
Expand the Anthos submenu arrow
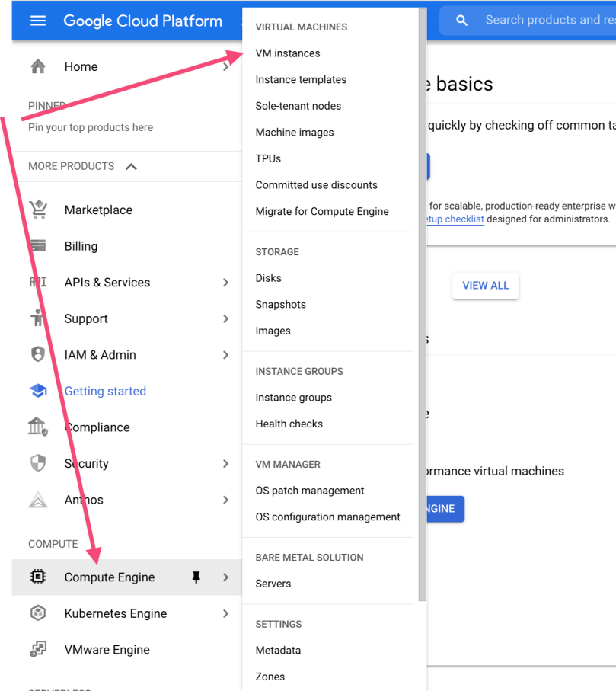point(225,499)
